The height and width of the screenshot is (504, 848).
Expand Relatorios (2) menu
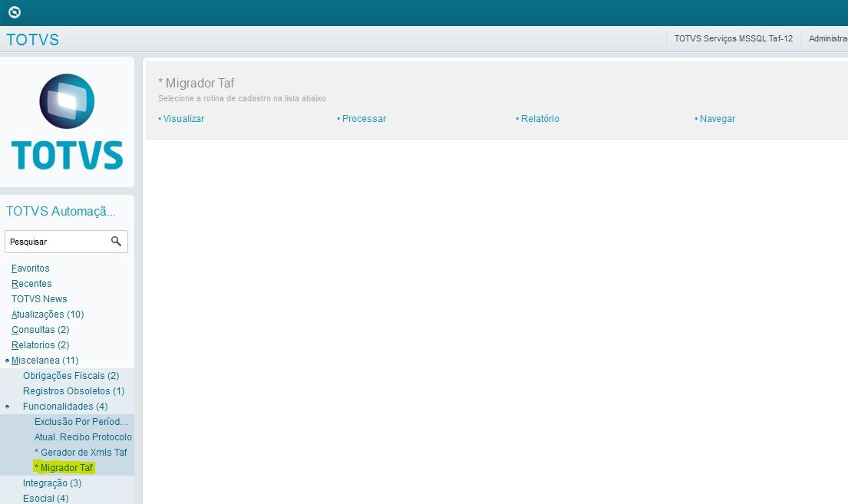(40, 345)
